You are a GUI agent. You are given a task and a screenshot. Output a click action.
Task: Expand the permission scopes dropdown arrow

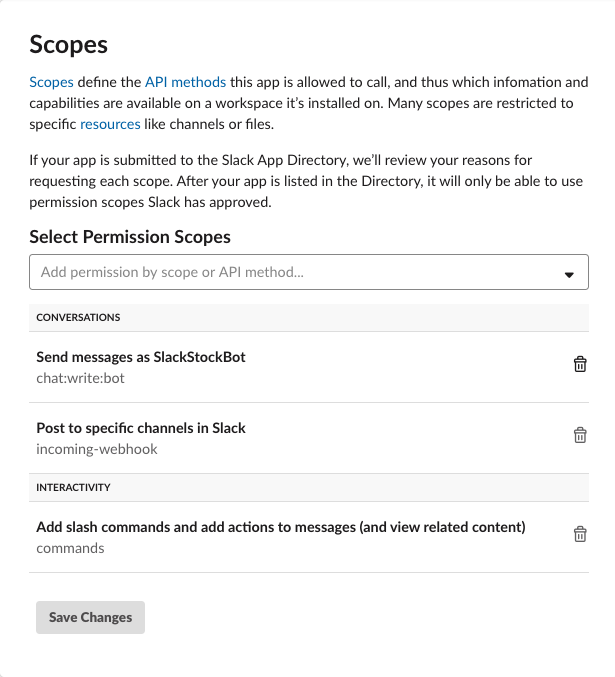pyautogui.click(x=569, y=275)
